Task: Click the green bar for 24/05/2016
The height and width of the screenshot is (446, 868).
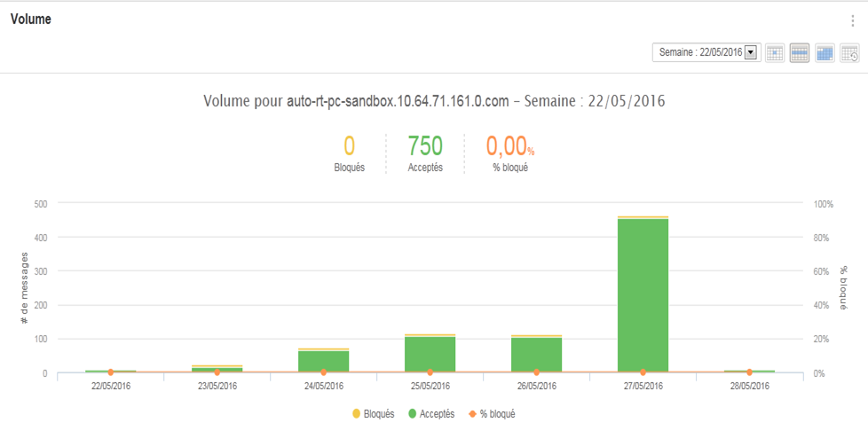Action: pyautogui.click(x=323, y=361)
